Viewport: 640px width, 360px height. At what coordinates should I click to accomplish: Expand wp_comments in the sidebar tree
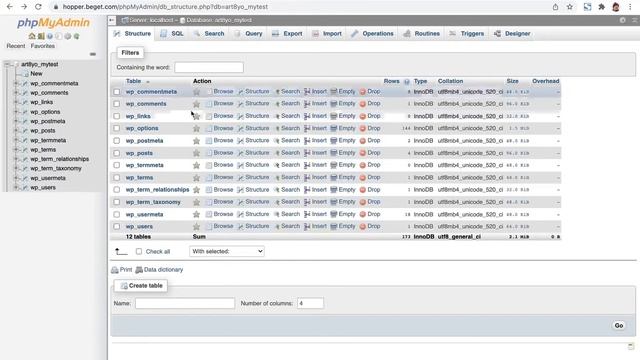pyautogui.click(x=16, y=93)
